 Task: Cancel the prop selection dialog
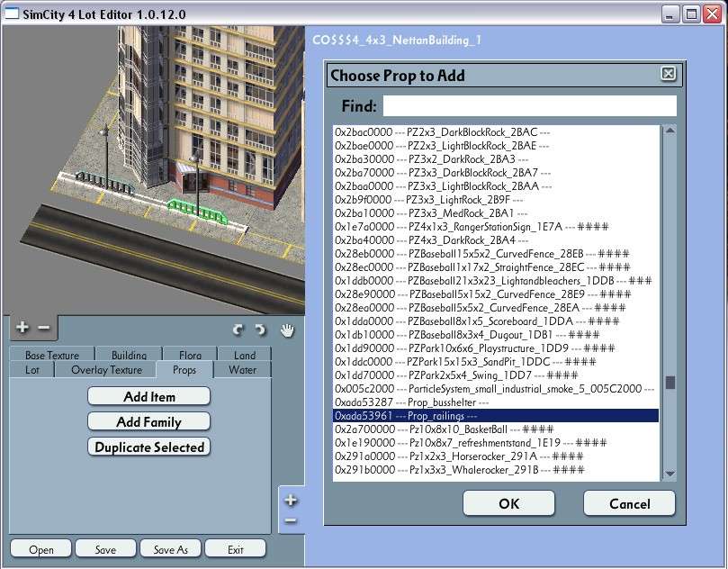[x=629, y=503]
